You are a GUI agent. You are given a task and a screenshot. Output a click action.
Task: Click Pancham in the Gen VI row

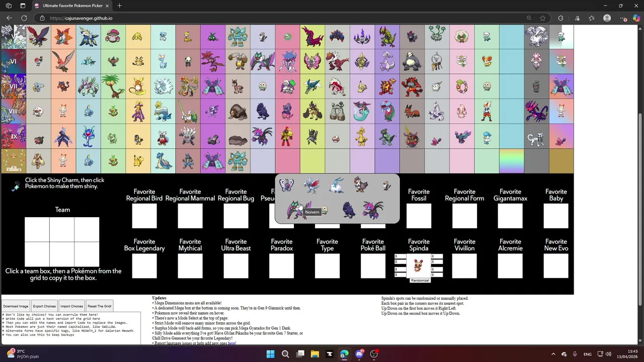point(188,61)
